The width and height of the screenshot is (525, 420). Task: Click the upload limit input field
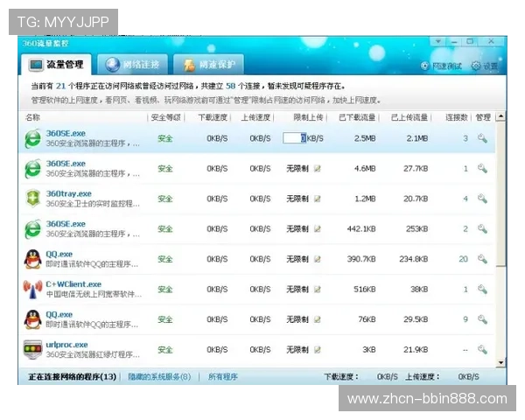[x=294, y=138]
